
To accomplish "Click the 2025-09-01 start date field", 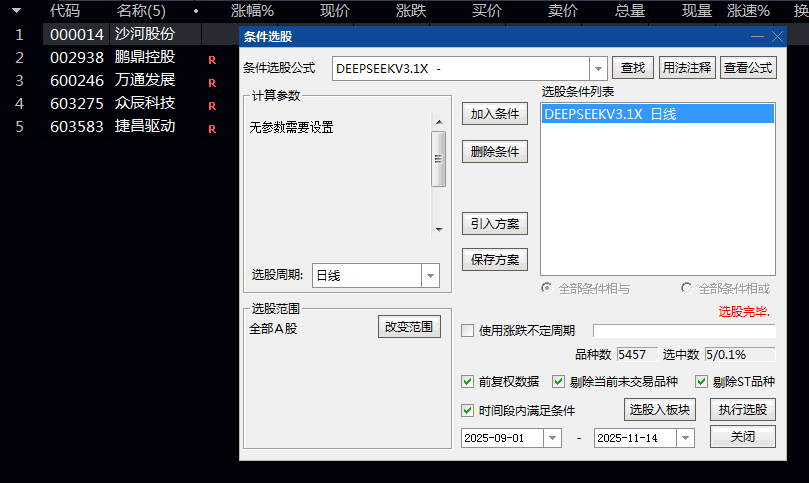I will coord(502,438).
